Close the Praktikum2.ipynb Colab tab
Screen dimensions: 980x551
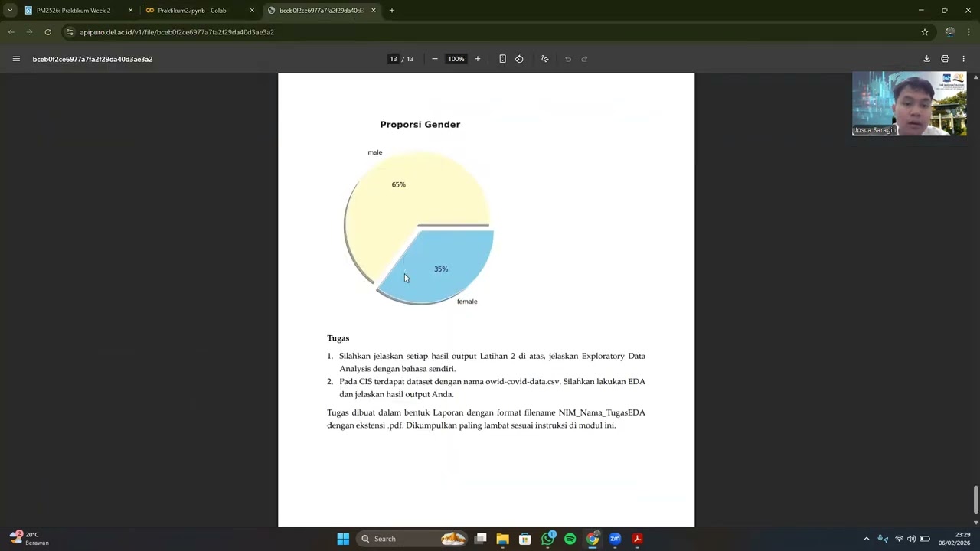point(252,11)
